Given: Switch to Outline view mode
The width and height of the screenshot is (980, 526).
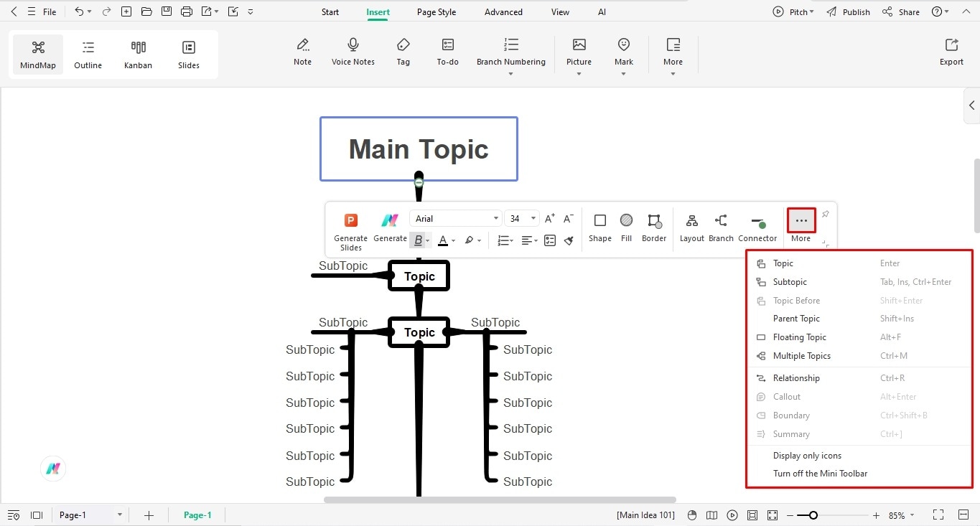Looking at the screenshot, I should (88, 55).
